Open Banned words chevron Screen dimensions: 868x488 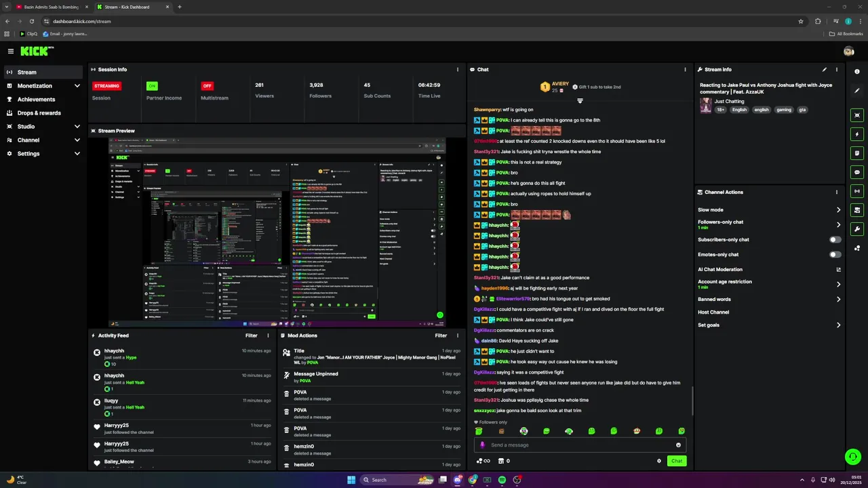(838, 299)
